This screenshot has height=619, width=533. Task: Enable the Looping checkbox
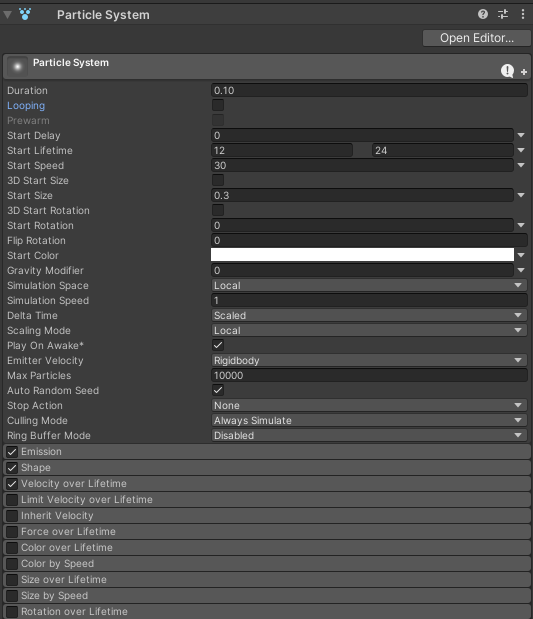coord(218,105)
